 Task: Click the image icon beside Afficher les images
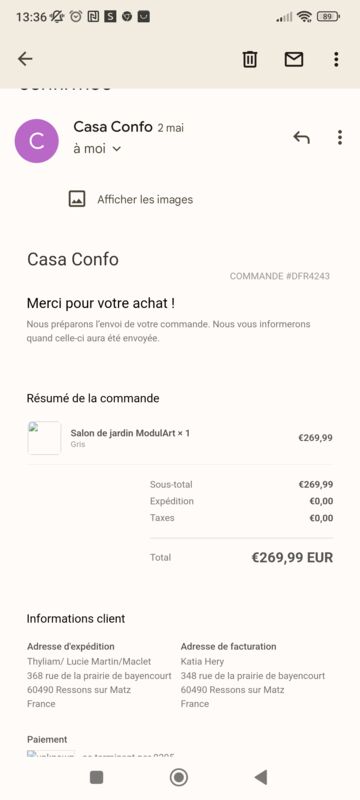pos(77,198)
